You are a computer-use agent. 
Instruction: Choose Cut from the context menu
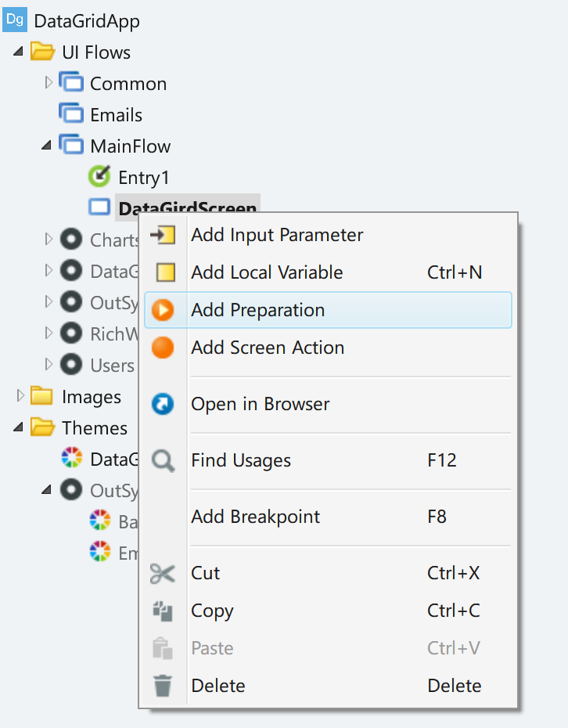click(328, 573)
